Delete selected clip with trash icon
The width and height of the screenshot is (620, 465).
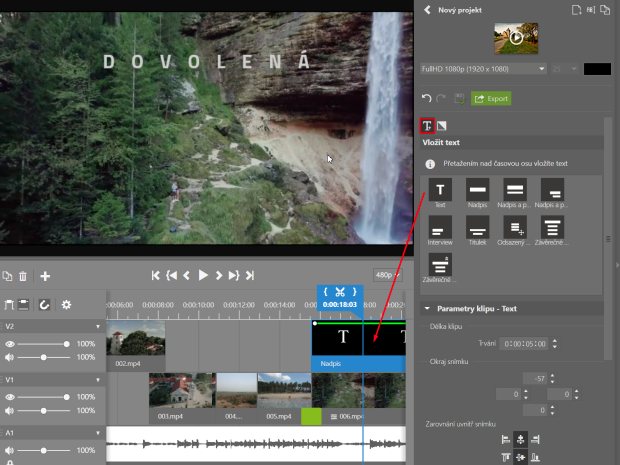pos(23,276)
